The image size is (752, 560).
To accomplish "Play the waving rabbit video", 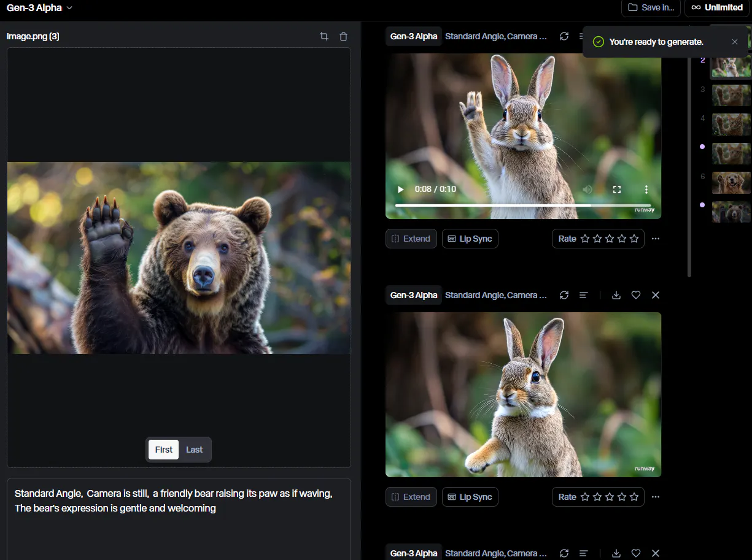I will (401, 190).
